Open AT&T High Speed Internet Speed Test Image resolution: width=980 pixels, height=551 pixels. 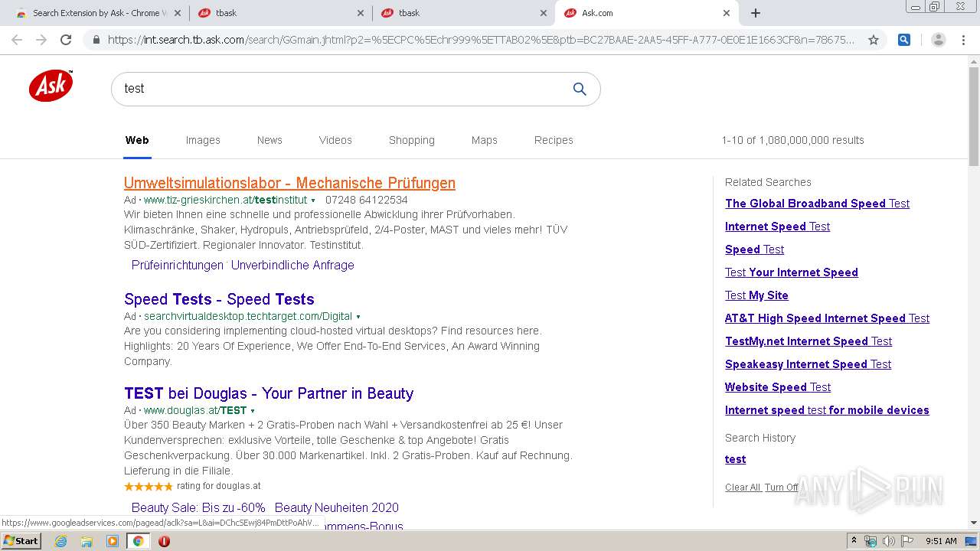[827, 318]
